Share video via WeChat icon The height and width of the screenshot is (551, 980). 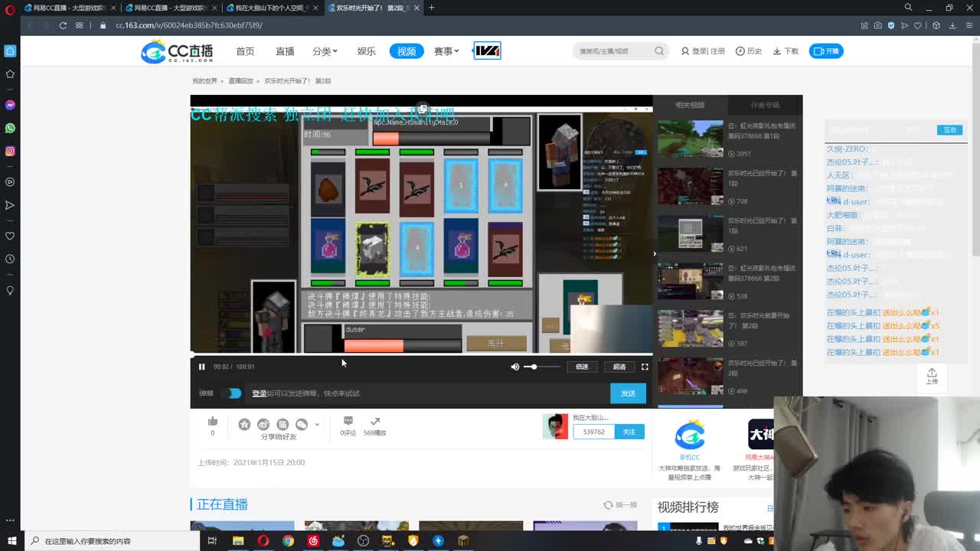click(302, 424)
